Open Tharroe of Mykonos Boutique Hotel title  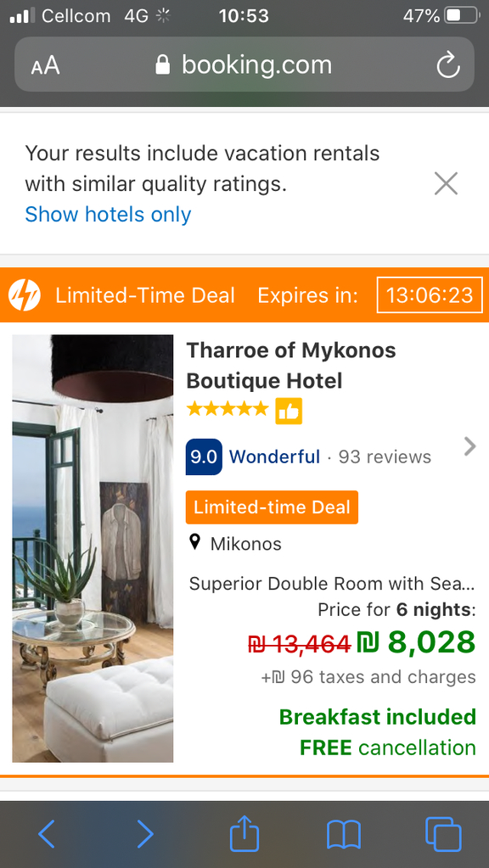click(291, 366)
